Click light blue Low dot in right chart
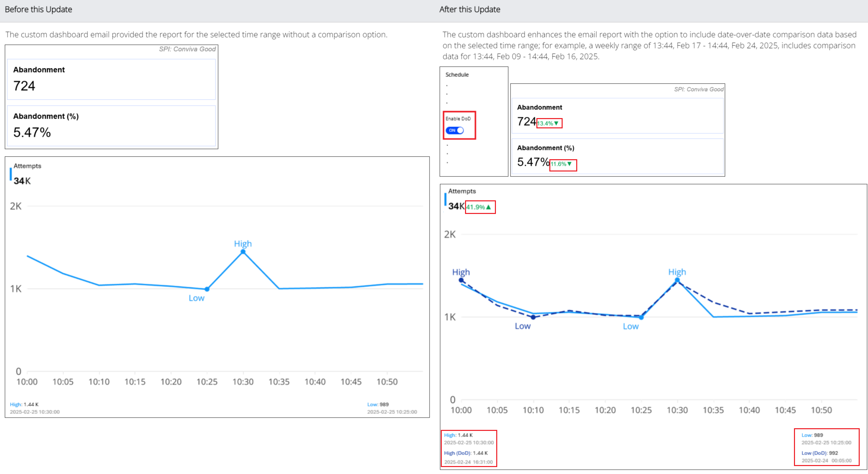 [641, 317]
